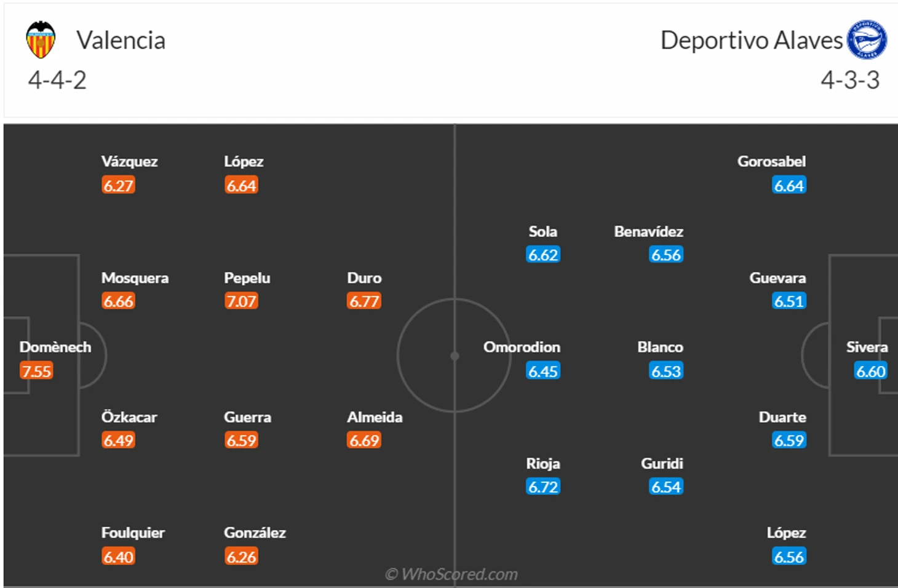Click Vázquez's 6.27 rating badge
Viewport: 898px width, 588px height.
point(118,186)
